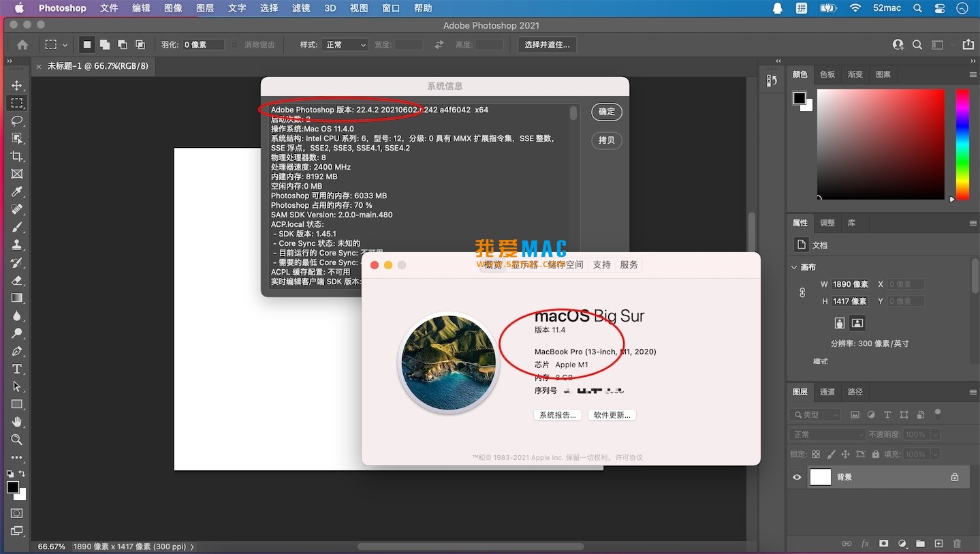Click the rainbow hue slider strip
Screen dimensions: 980x554
point(962,144)
